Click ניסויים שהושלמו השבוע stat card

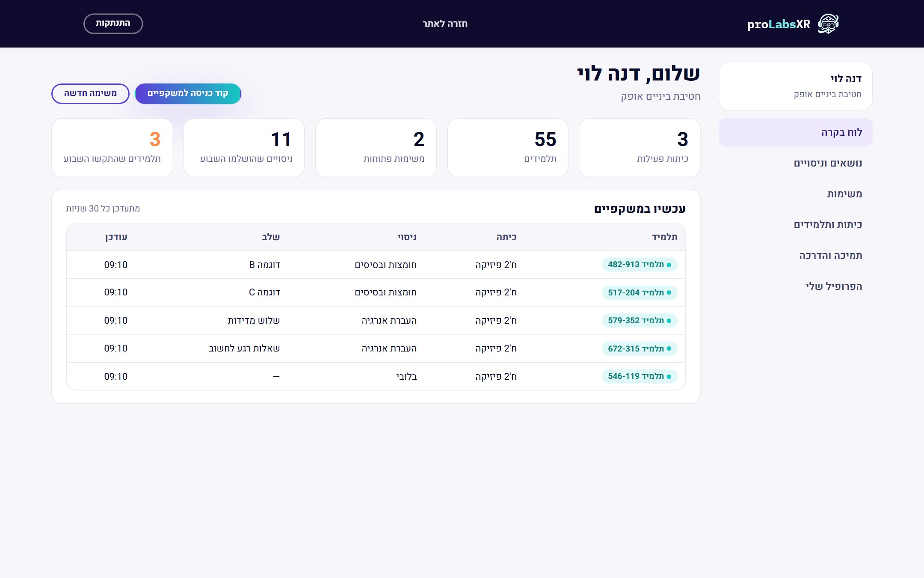click(244, 148)
